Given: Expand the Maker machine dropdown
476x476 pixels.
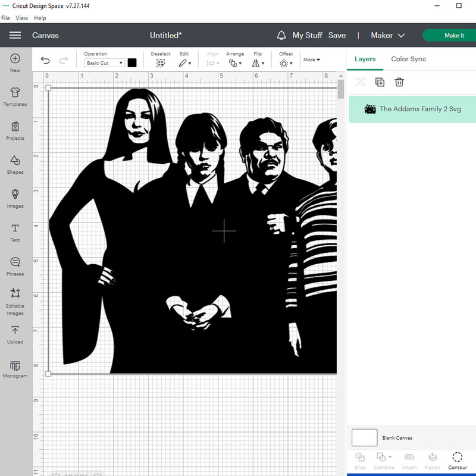Looking at the screenshot, I should [x=387, y=36].
